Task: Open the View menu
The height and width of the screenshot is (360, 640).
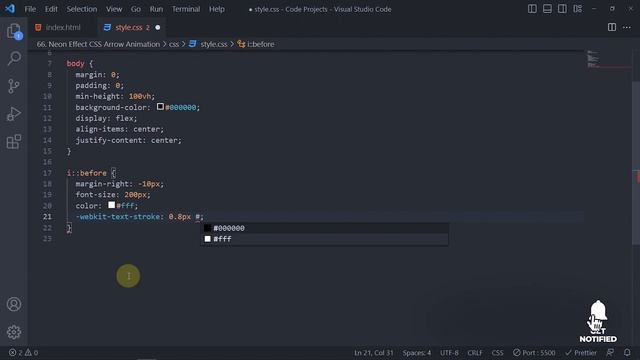Action: pyautogui.click(x=114, y=9)
